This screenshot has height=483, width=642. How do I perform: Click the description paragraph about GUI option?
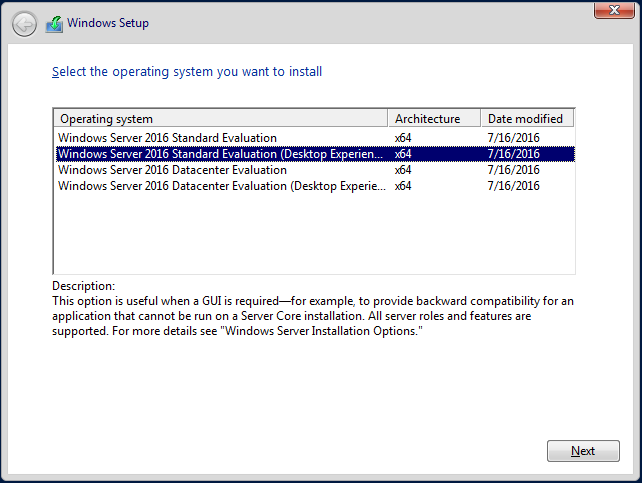point(313,316)
